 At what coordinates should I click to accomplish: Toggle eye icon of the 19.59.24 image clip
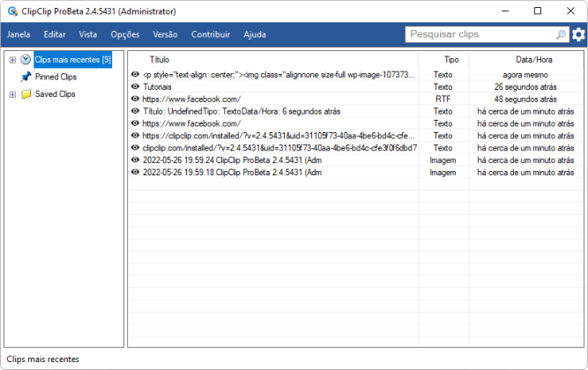[x=135, y=159]
